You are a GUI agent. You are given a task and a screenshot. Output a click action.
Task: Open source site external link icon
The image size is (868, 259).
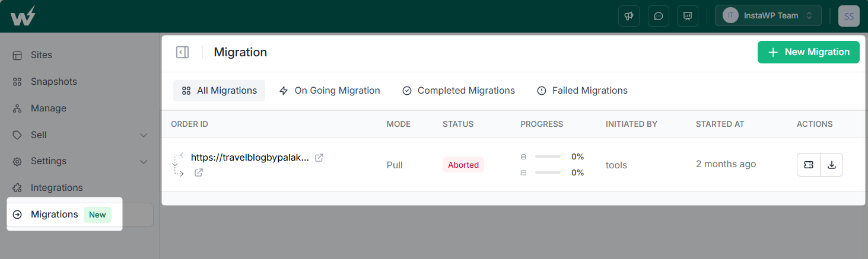click(319, 158)
